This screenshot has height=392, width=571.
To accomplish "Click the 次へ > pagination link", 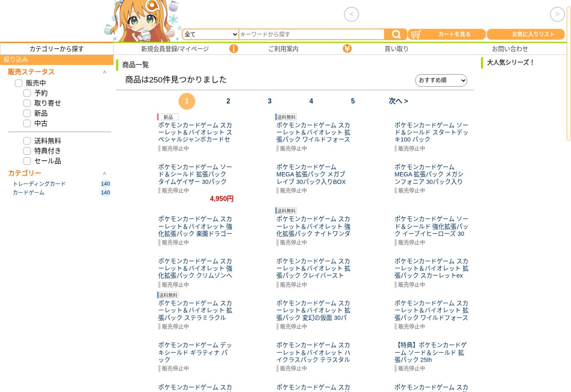I will click(x=398, y=101).
